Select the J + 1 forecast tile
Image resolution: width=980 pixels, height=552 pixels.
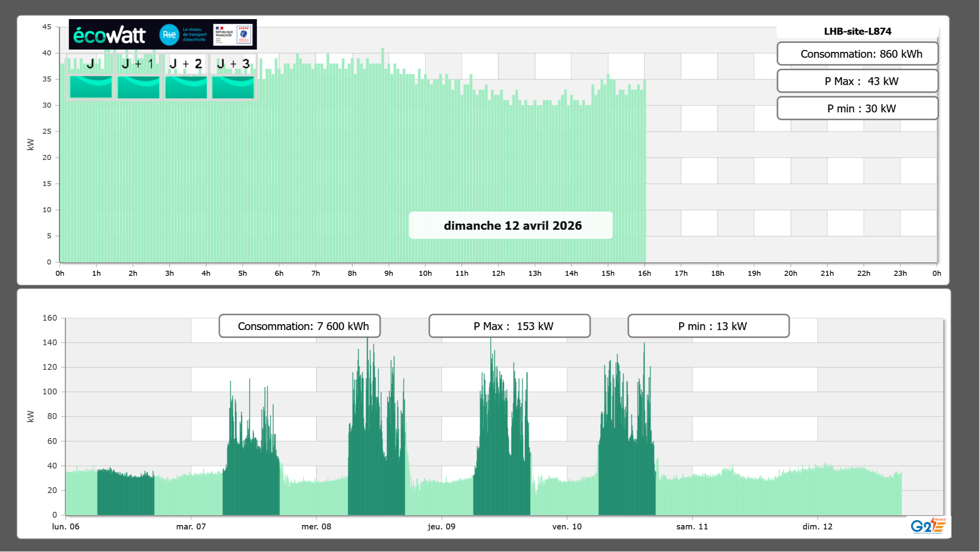tap(138, 87)
